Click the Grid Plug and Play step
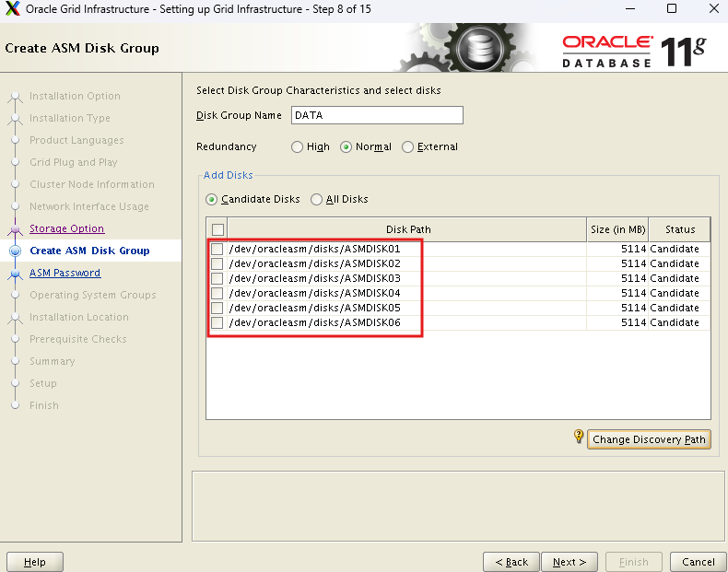728x572 pixels. 74,162
